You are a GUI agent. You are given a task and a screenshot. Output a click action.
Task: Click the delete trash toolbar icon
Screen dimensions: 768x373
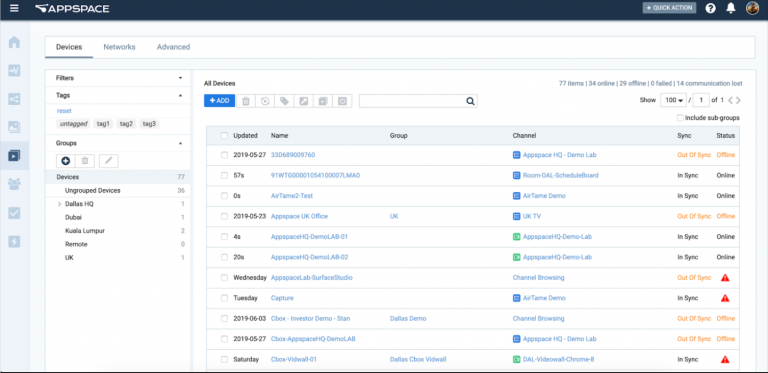(x=246, y=101)
